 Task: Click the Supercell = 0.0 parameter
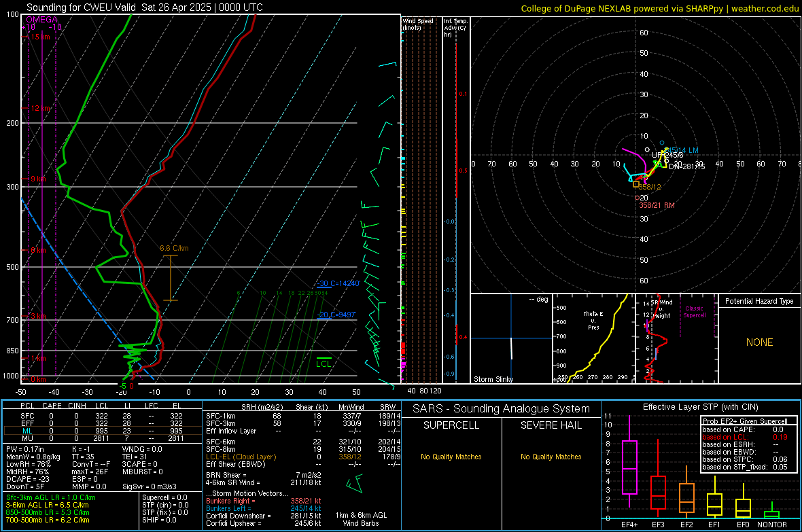click(x=164, y=497)
